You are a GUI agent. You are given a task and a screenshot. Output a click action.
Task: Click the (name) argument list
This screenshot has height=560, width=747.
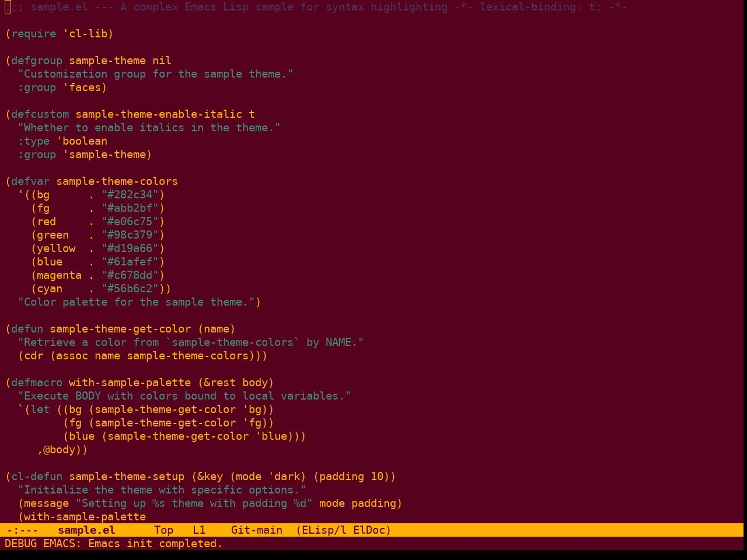[x=217, y=329]
